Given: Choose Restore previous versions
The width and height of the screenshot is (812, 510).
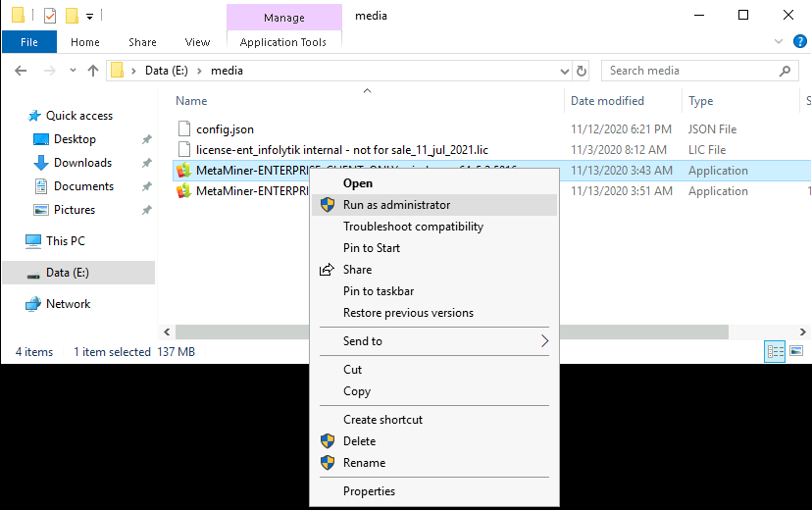Looking at the screenshot, I should pos(434,313).
